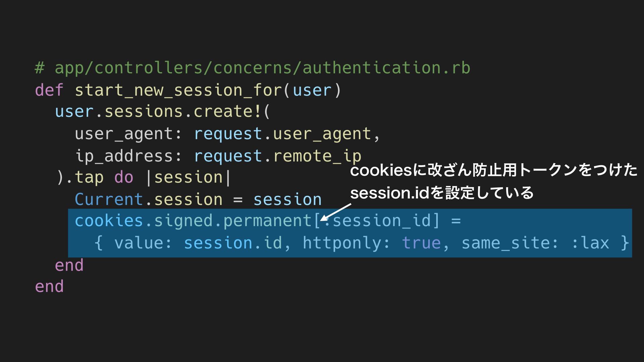Click the httponly: true option
This screenshot has width=644, height=362.
[371, 243]
